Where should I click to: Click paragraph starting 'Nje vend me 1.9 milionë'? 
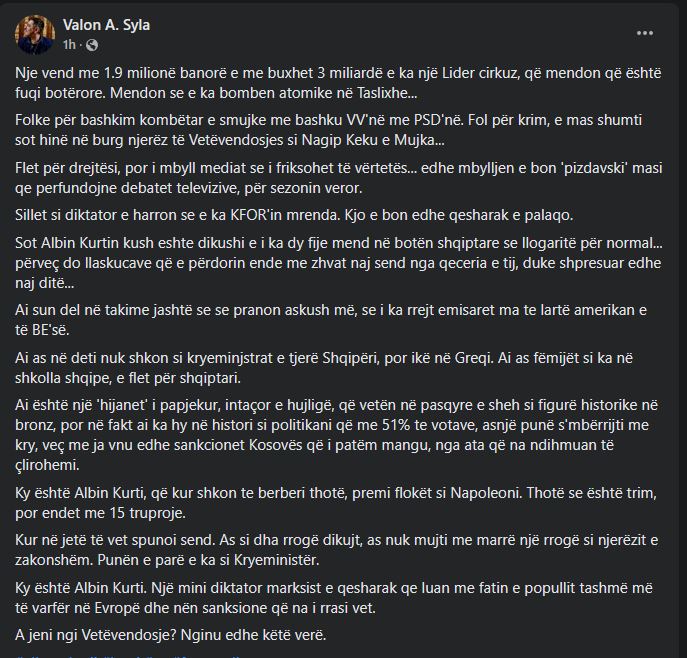click(x=338, y=83)
